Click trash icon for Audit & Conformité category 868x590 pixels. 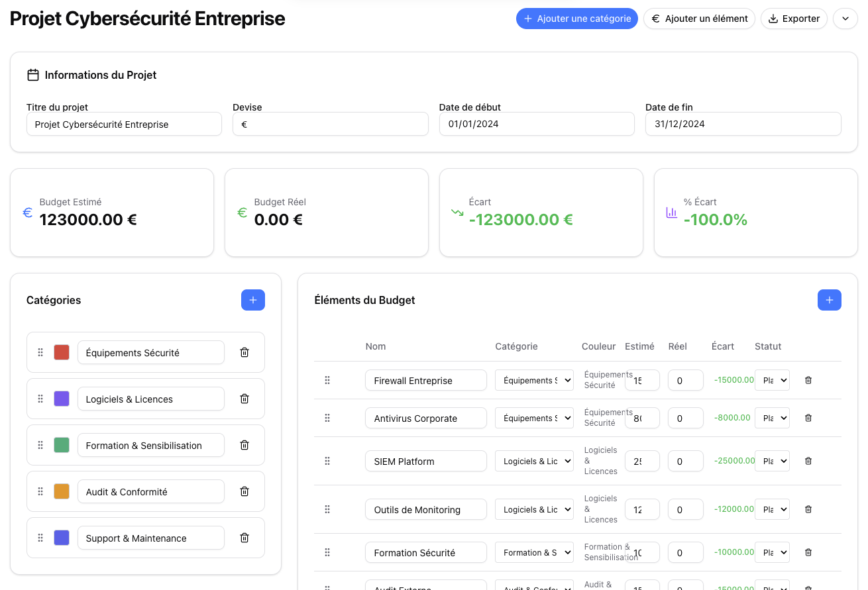pyautogui.click(x=244, y=491)
